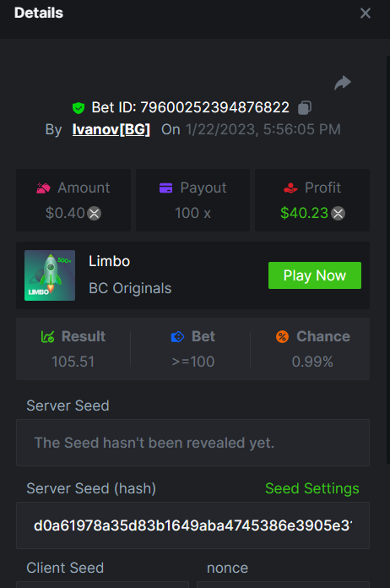Open Seed Settings
Viewport: 390px width, 588px height.
(312, 488)
